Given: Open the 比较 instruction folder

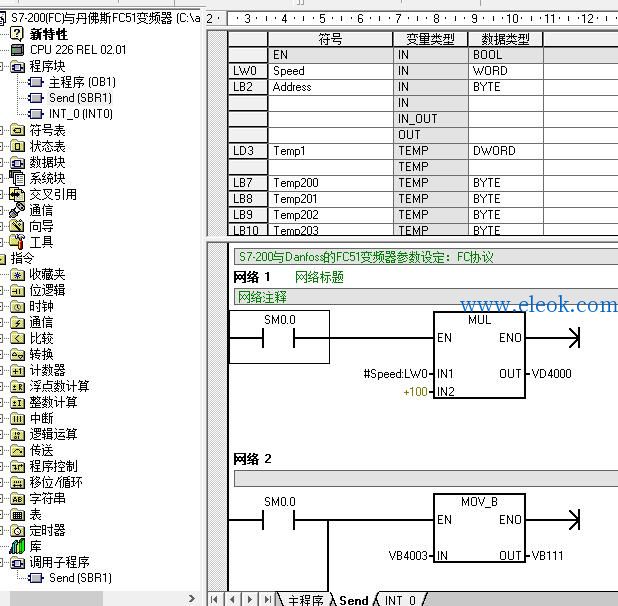Looking at the screenshot, I should coord(17,338).
